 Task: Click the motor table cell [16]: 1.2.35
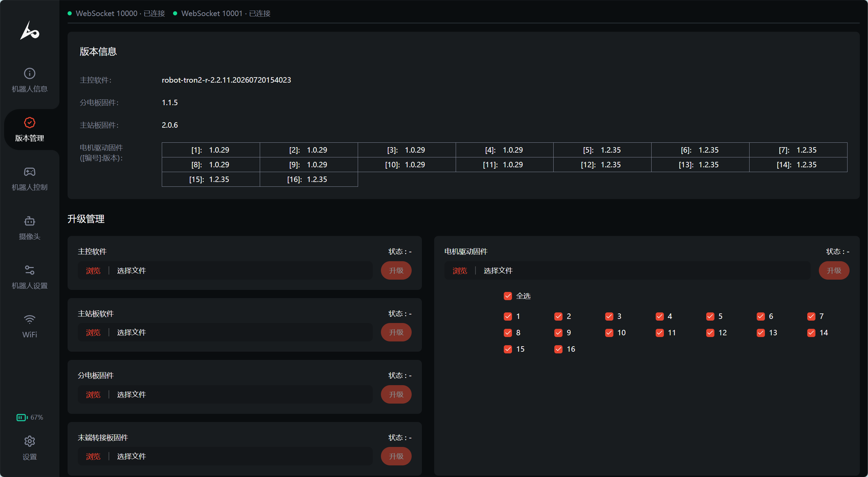click(x=309, y=179)
